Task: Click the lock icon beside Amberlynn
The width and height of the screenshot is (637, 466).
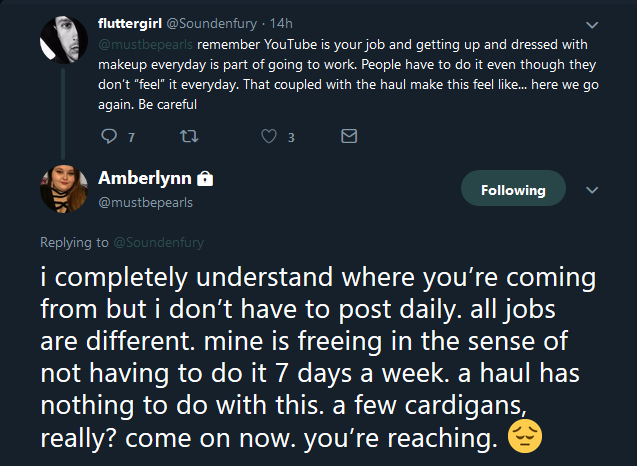Action: pyautogui.click(x=205, y=178)
